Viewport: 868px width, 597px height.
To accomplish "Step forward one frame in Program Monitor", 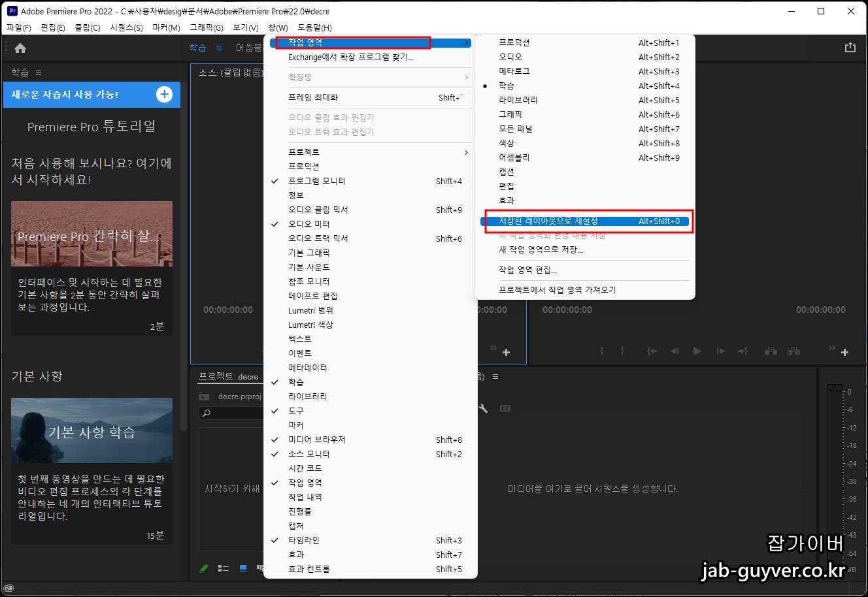I will click(720, 351).
